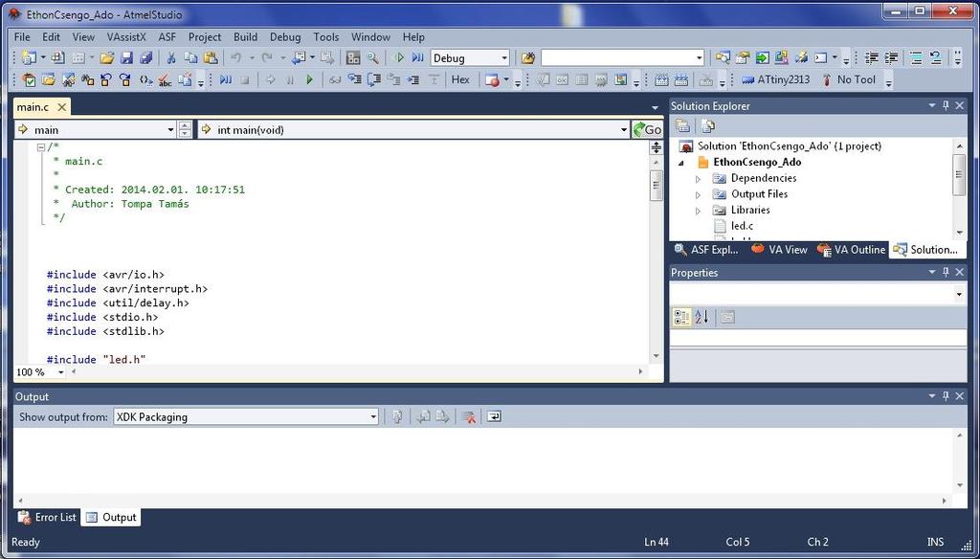
Task: Click the green Continue play icon
Action: point(309,80)
